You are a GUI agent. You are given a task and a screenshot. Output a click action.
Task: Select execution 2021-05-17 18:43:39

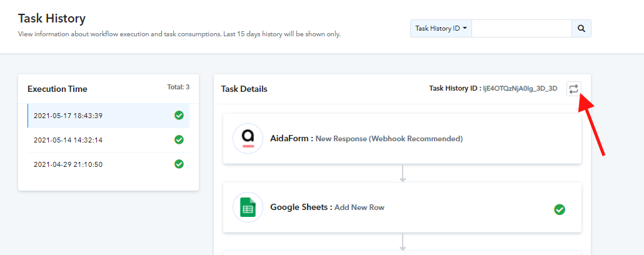coord(108,116)
